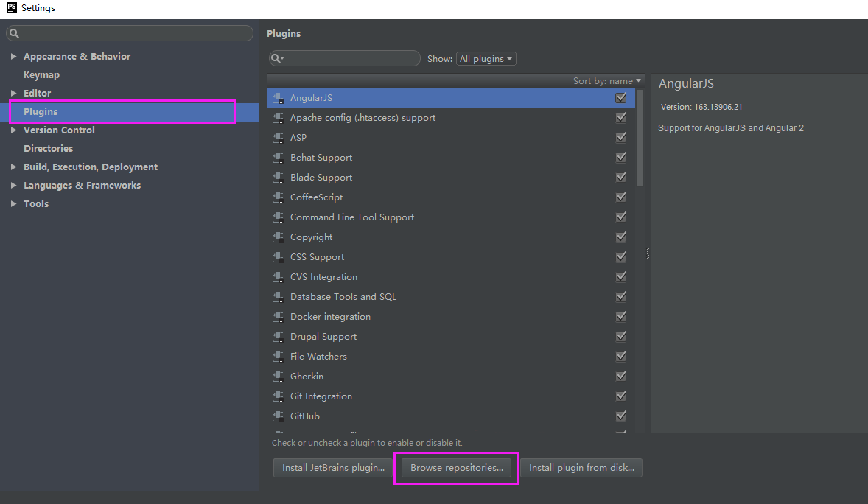
Task: Click the Database Tools and SQL icon
Action: click(x=278, y=297)
